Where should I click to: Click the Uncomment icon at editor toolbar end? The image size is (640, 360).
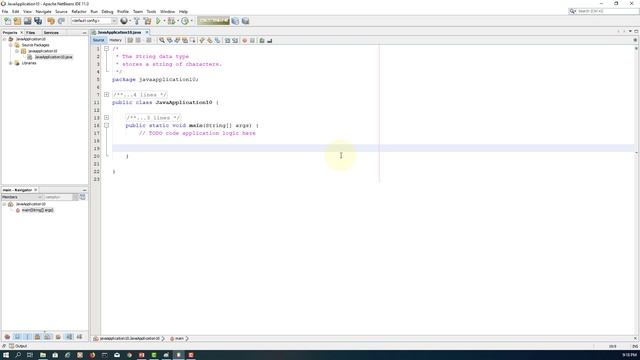coord(270,40)
